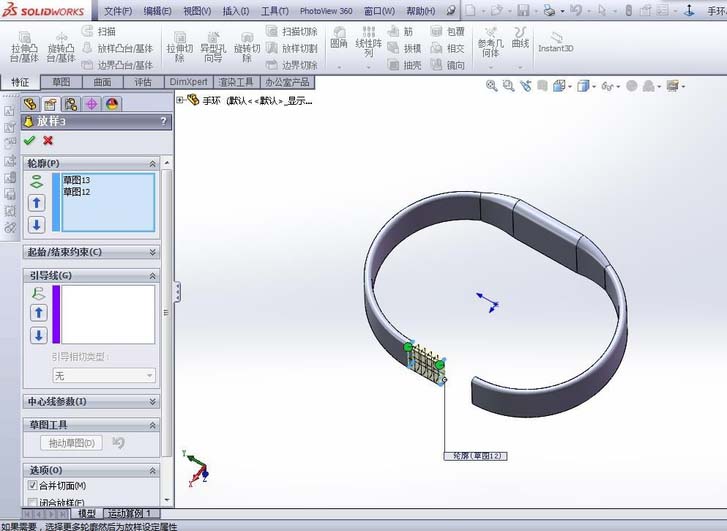Switch to the 草图 tab
This screenshot has width=727, height=531.
(61, 82)
